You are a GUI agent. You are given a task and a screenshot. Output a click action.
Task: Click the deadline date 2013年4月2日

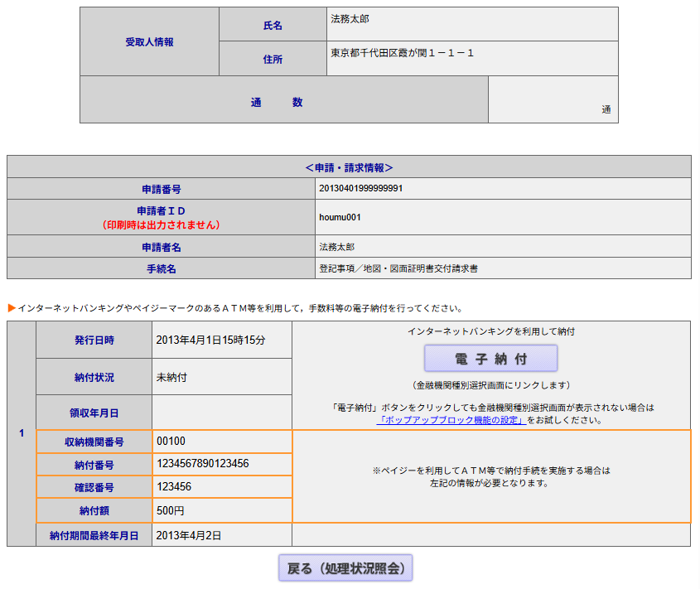(189, 535)
